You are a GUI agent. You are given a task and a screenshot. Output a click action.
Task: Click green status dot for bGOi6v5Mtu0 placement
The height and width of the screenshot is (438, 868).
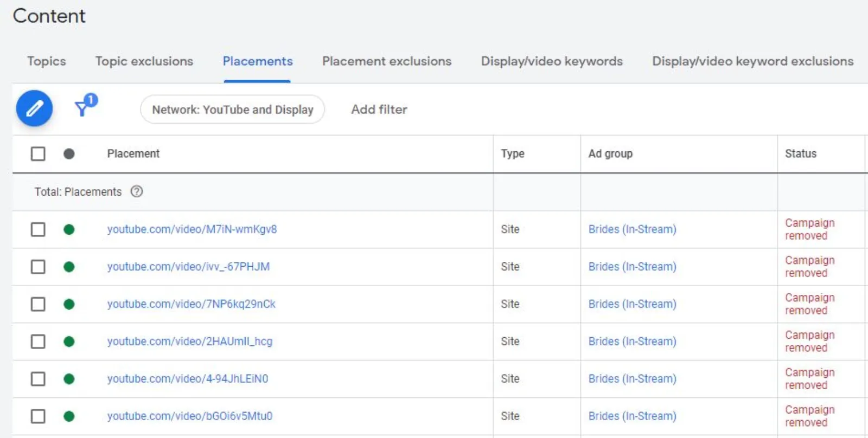(69, 416)
